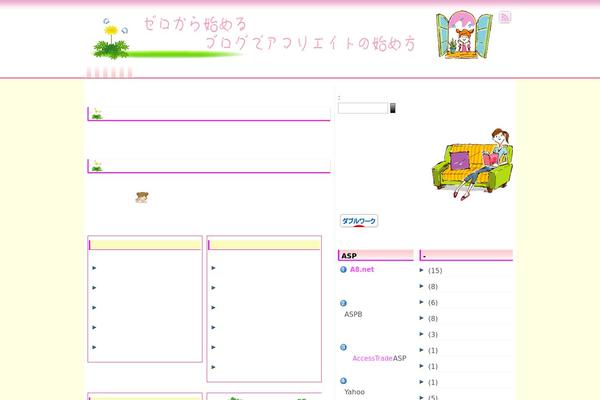Open the AccessTrade link
600x400 pixels.
[372, 358]
